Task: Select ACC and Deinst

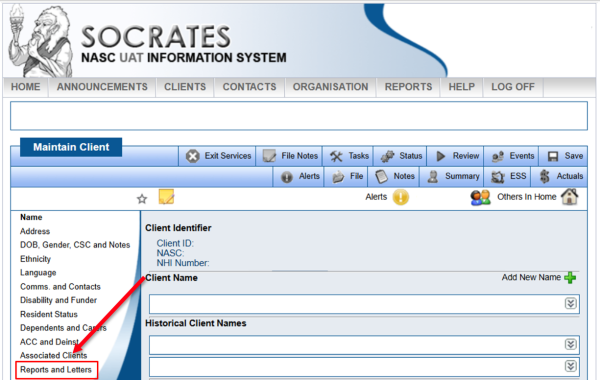Action: coord(49,342)
